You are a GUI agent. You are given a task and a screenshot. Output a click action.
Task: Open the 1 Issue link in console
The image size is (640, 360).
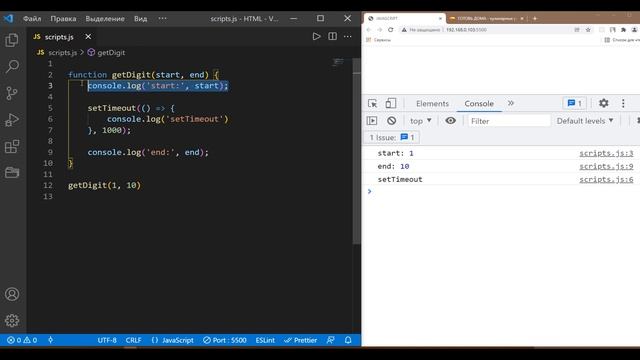coord(391,138)
